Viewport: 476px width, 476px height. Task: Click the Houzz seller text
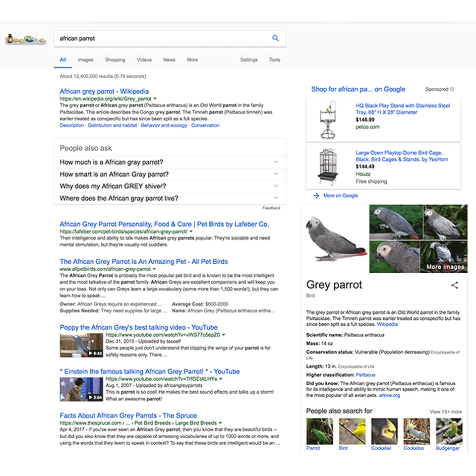pyautogui.click(x=363, y=174)
